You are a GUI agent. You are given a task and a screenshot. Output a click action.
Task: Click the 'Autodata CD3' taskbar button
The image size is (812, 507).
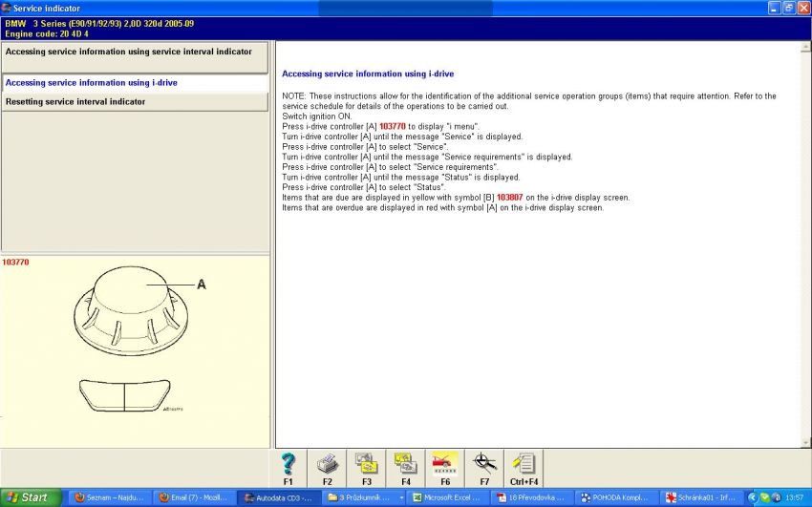click(x=280, y=497)
